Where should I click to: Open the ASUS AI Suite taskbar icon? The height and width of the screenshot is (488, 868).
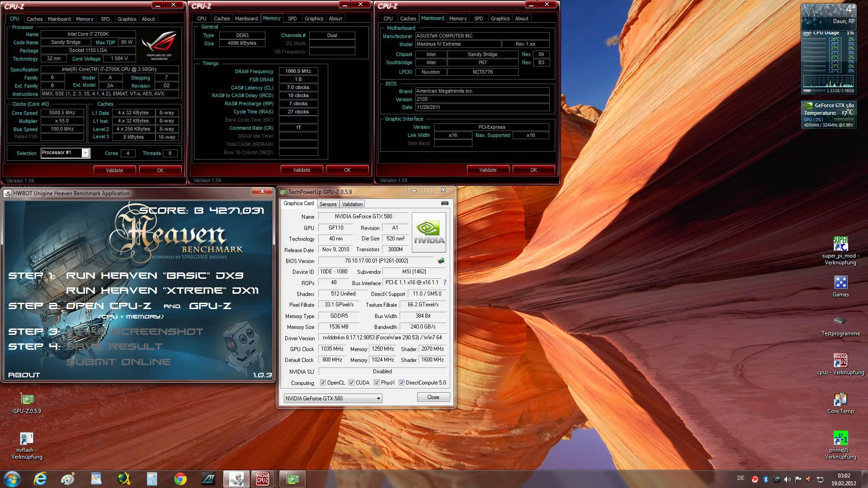click(x=208, y=479)
